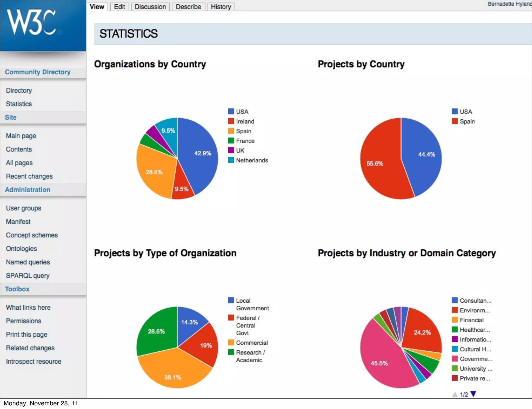Click the legend previous-page up arrow
This screenshot has height=409, width=532.
[455, 394]
